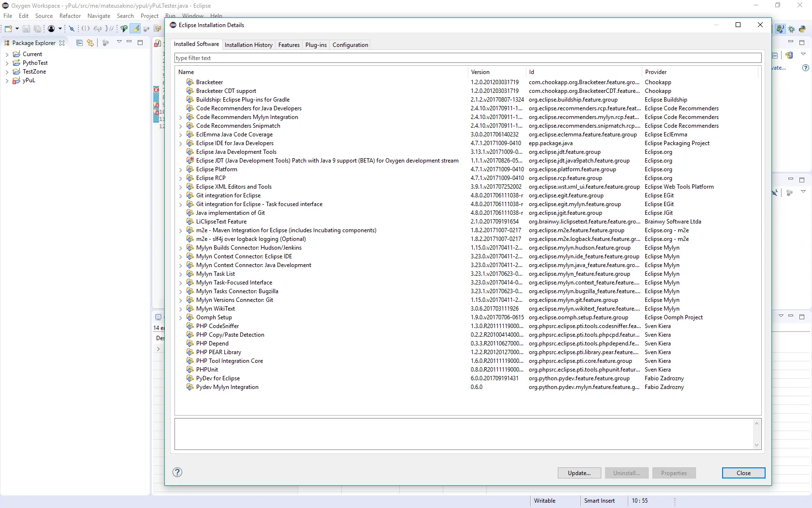The height and width of the screenshot is (508, 812).
Task: Open the user profile icon's dropdown arrow
Action: [x=60, y=29]
